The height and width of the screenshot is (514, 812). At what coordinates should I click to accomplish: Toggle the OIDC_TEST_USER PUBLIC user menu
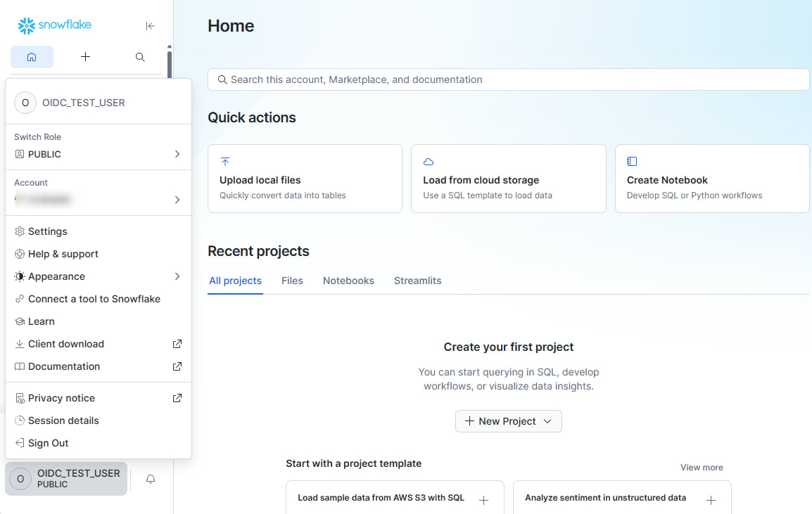(66, 479)
